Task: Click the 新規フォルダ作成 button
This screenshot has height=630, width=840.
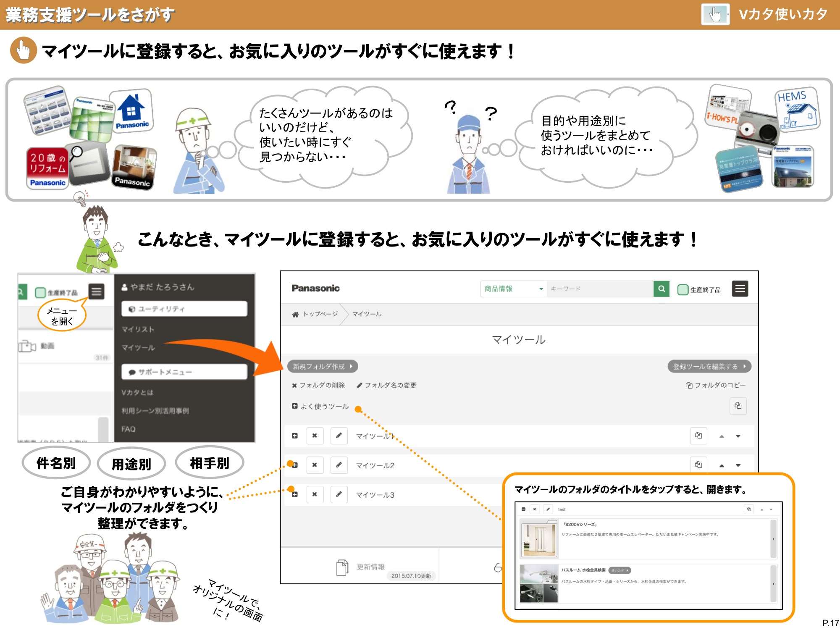Action: coord(322,366)
